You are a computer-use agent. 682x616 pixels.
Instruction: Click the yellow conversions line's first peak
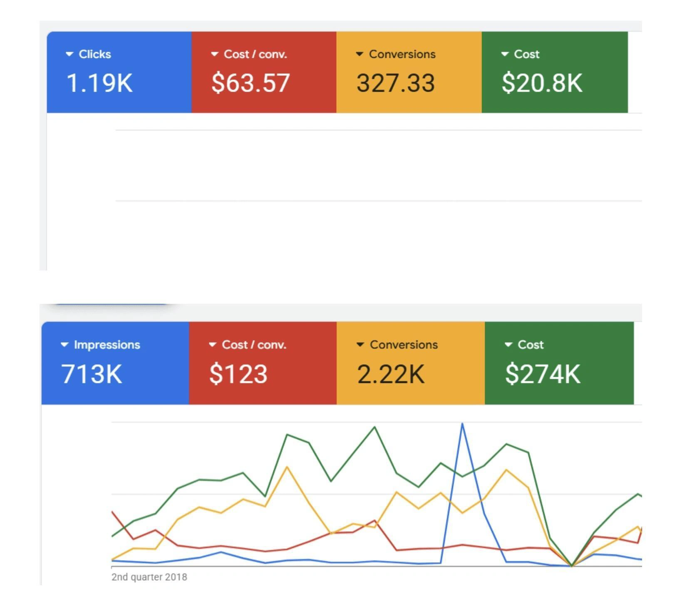point(287,467)
